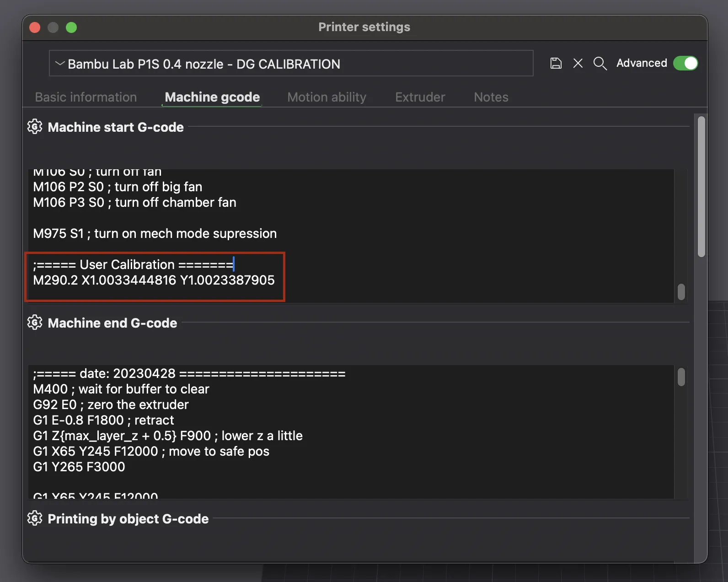Click the main settings page scrollbar
This screenshot has height=582, width=728.
[701, 187]
